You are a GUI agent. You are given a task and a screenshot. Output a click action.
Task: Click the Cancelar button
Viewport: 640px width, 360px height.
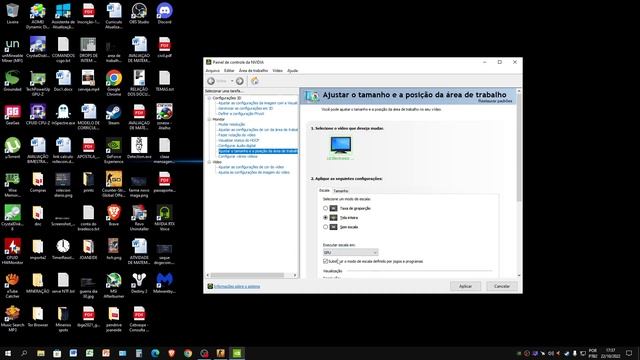click(x=502, y=286)
